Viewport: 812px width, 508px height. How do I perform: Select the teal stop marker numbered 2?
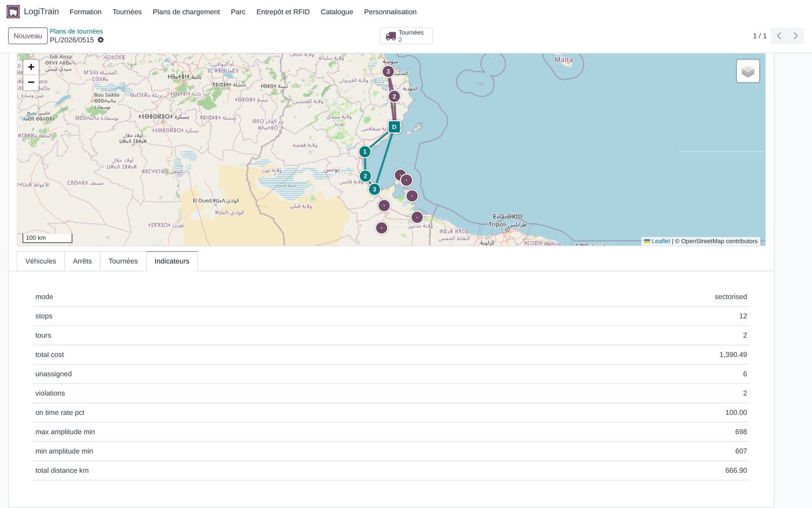[365, 176]
